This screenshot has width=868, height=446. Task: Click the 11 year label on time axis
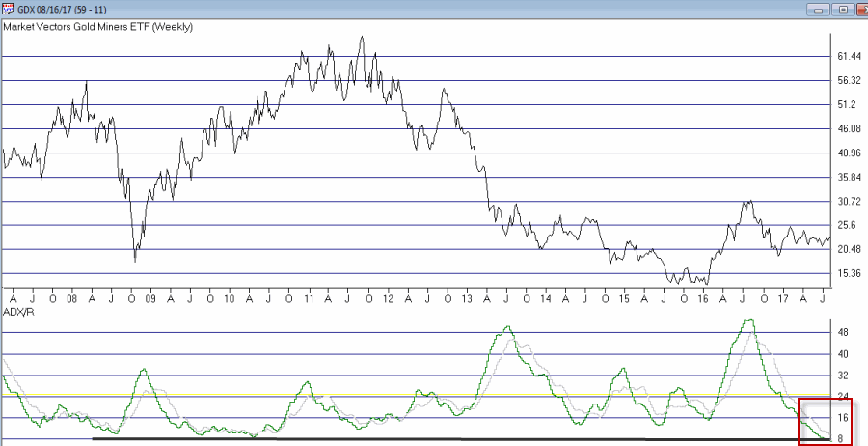(x=309, y=298)
